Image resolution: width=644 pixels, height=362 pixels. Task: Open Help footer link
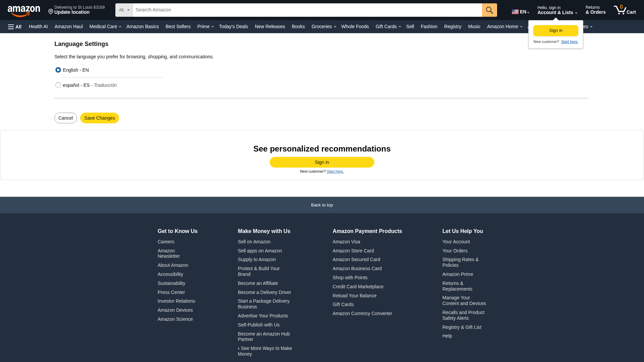[447, 336]
